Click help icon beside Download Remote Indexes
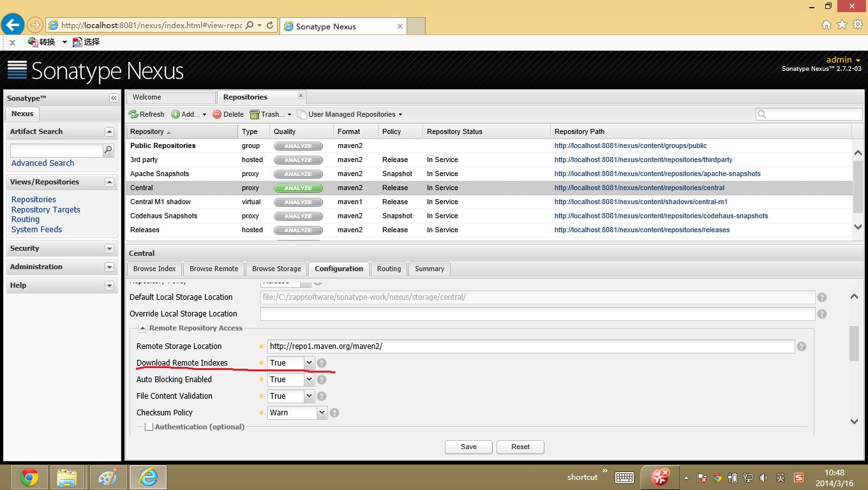Viewport: 868px width, 490px height. [322, 363]
